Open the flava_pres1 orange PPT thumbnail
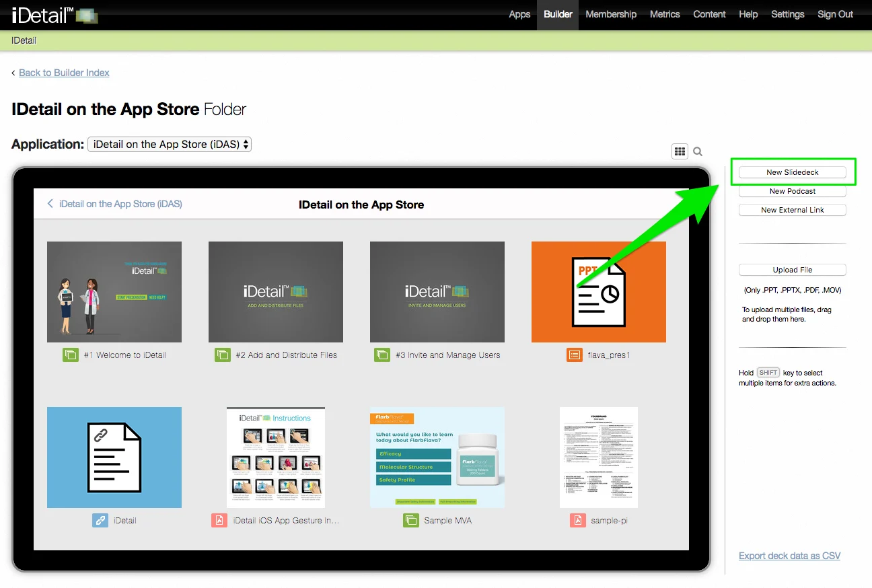This screenshot has height=588, width=872. 599,292
